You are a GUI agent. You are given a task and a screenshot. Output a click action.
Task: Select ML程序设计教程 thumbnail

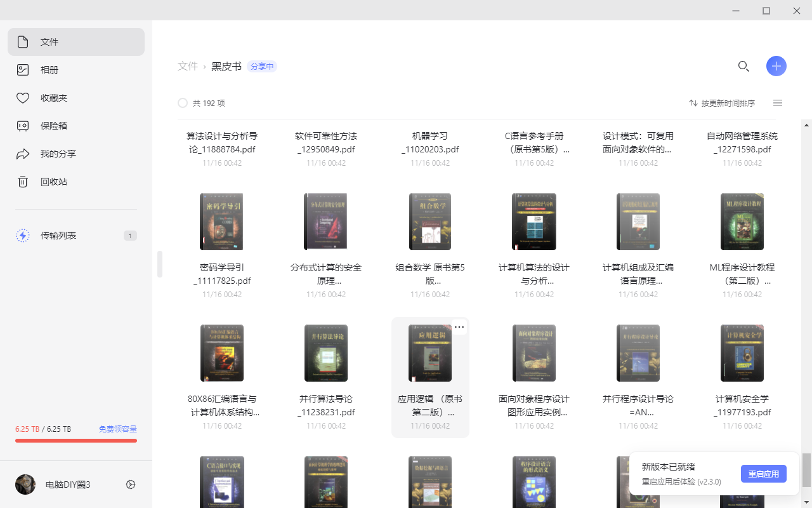tap(742, 222)
